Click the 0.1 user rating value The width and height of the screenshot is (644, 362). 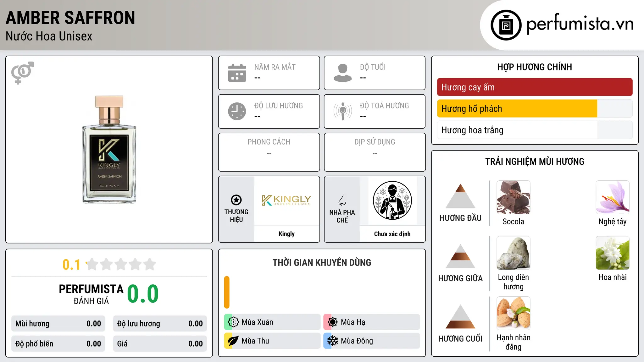(x=71, y=265)
